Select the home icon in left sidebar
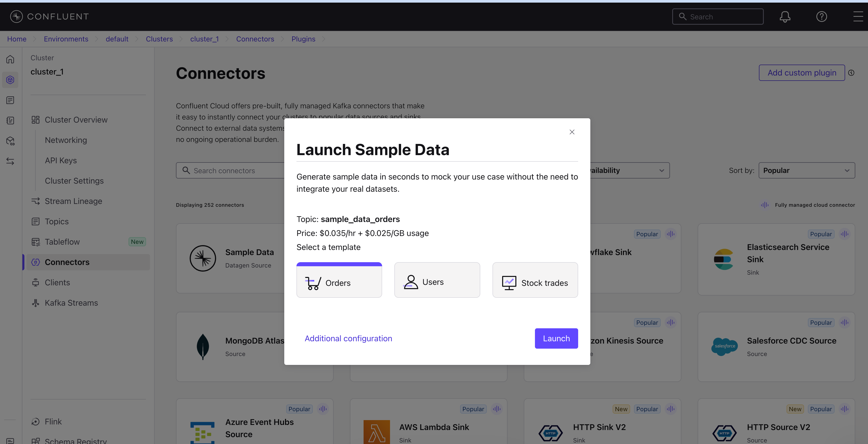Screen dimensions: 868x444 10,59
